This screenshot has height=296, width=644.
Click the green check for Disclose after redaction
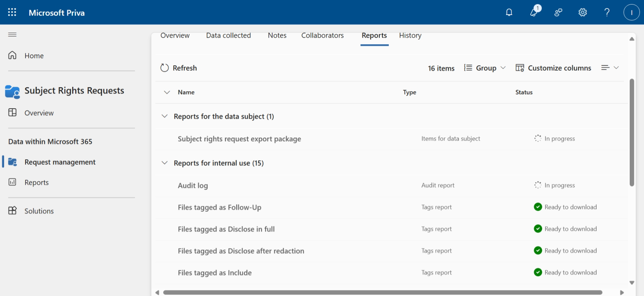[x=538, y=250]
